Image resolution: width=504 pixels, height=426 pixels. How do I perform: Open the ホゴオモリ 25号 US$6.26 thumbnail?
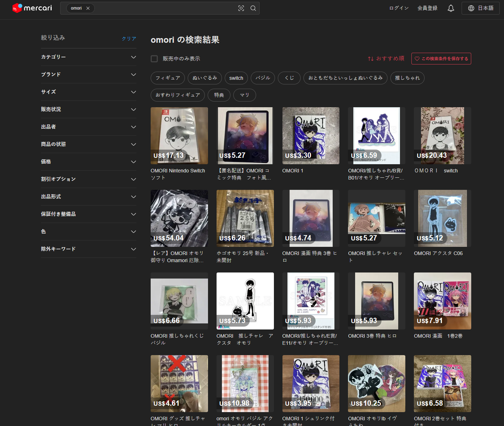pyautogui.click(x=245, y=218)
